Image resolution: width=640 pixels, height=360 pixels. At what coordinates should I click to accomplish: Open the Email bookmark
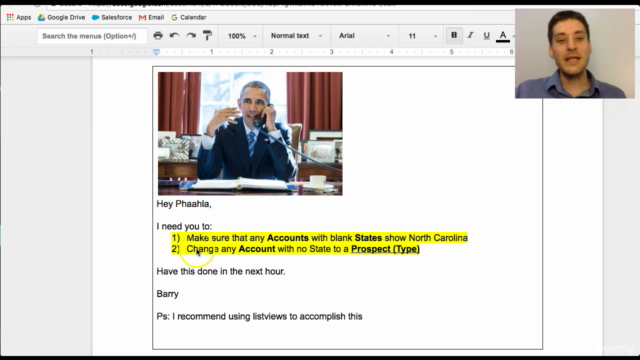tap(151, 17)
